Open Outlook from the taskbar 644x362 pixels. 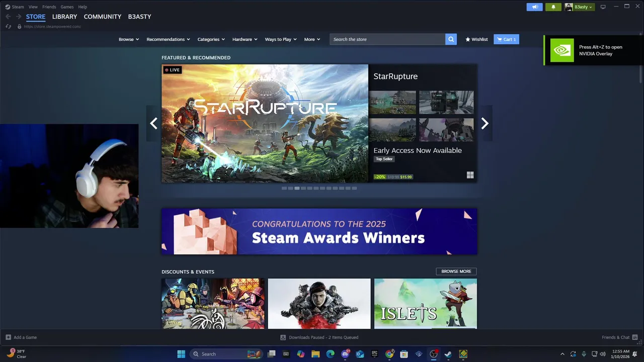[360, 354]
